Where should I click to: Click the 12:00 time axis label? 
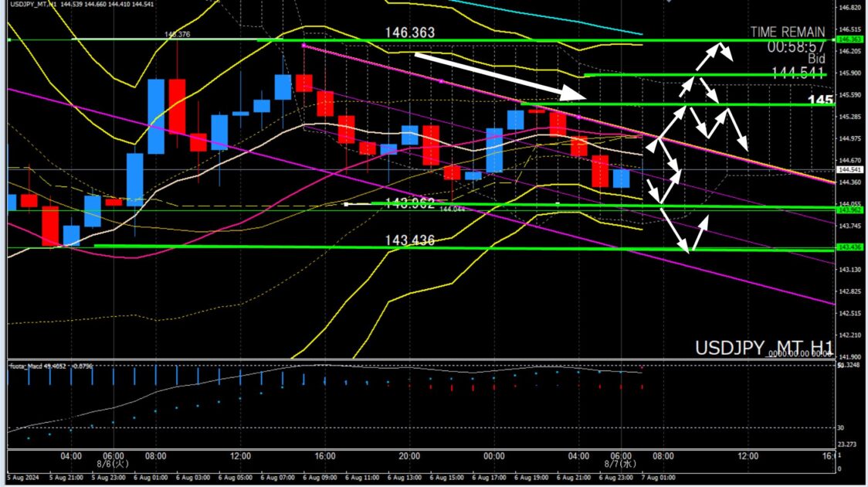click(748, 456)
